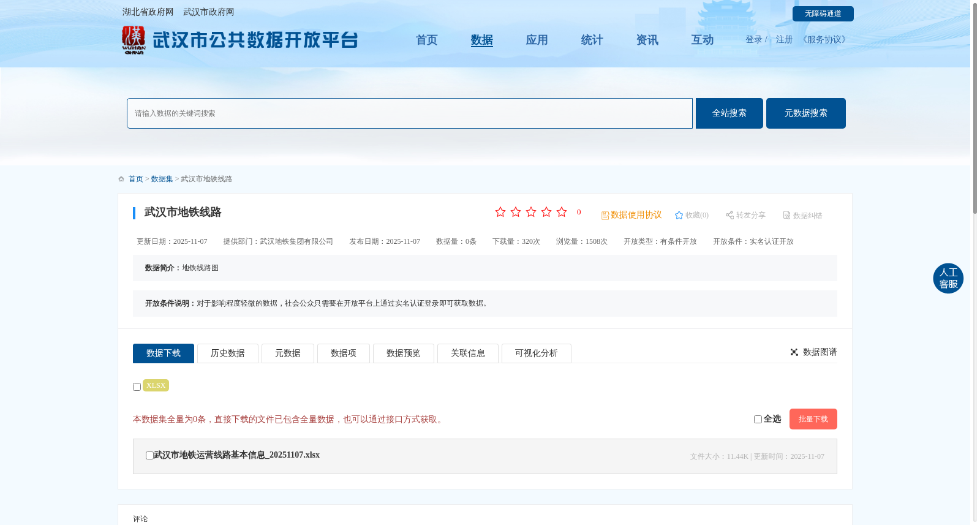Open 湖北省政府网 link
Image resolution: width=980 pixels, height=525 pixels.
(x=148, y=12)
